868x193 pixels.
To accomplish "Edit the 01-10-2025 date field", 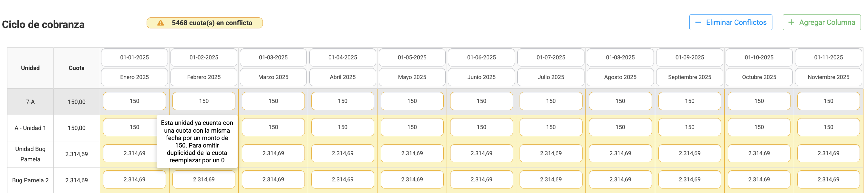I will coord(759,57).
